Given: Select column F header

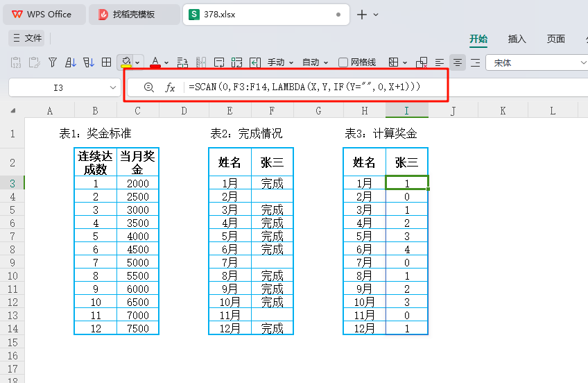Looking at the screenshot, I should coord(272,110).
